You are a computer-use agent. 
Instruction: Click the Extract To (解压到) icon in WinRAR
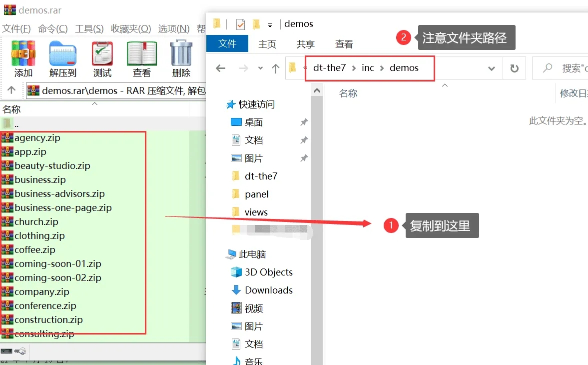[62, 58]
